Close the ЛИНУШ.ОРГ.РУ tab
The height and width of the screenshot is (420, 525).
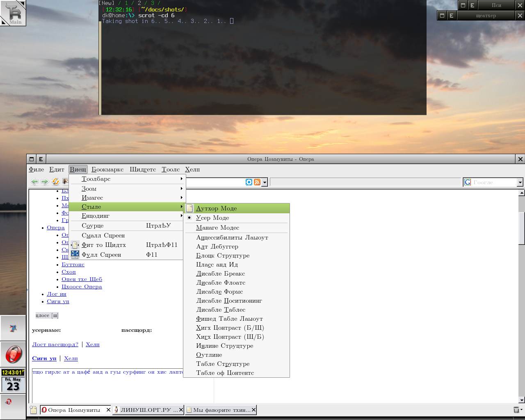[181, 410]
